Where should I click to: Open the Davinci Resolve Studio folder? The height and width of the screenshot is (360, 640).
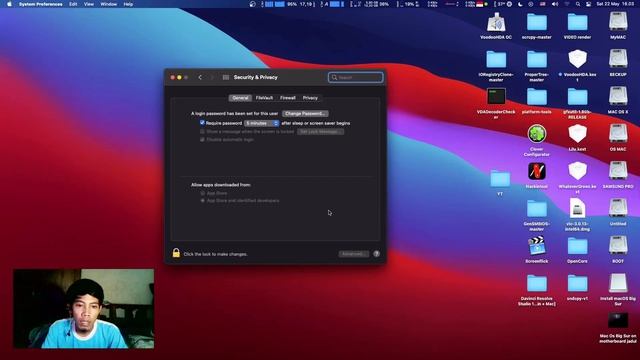pos(536,284)
